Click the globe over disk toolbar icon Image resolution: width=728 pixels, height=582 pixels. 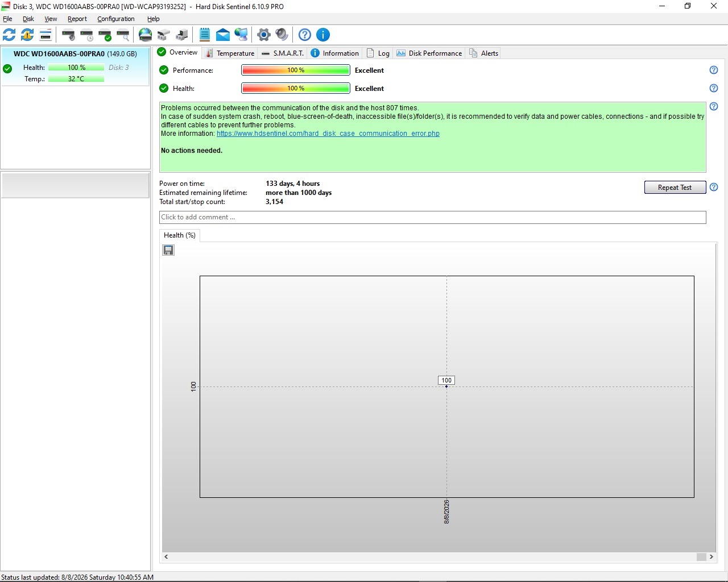[146, 35]
